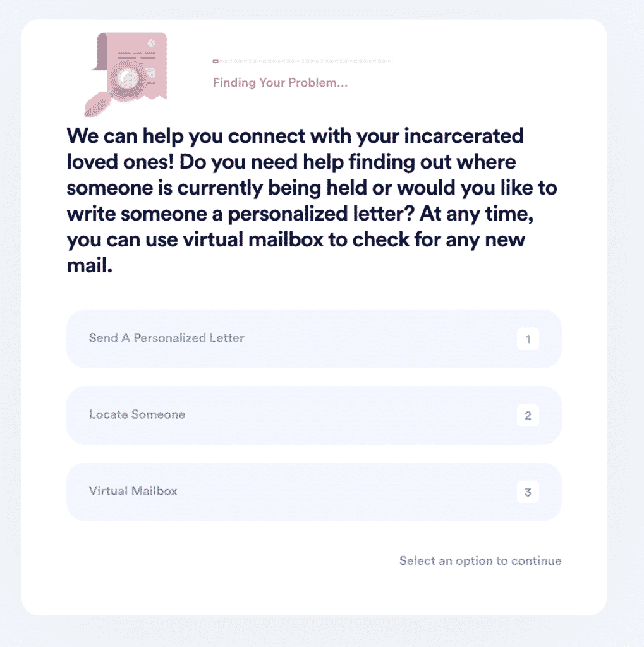Choose the Locate Someone option

[313, 415]
